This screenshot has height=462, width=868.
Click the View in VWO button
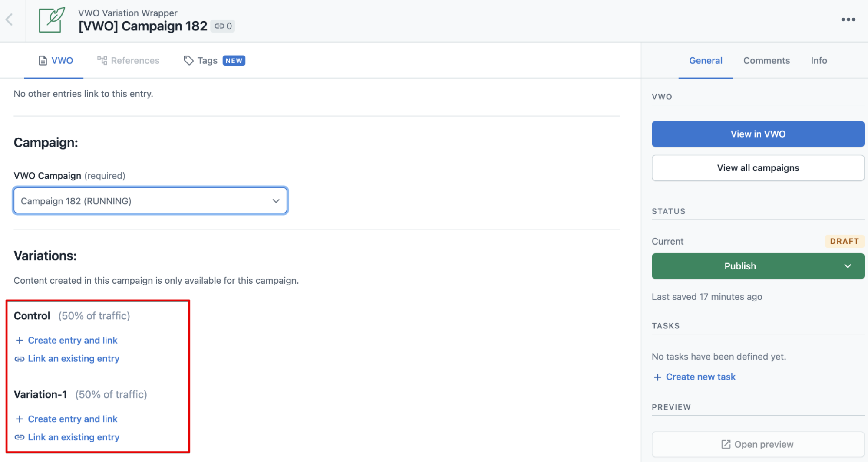coord(758,134)
